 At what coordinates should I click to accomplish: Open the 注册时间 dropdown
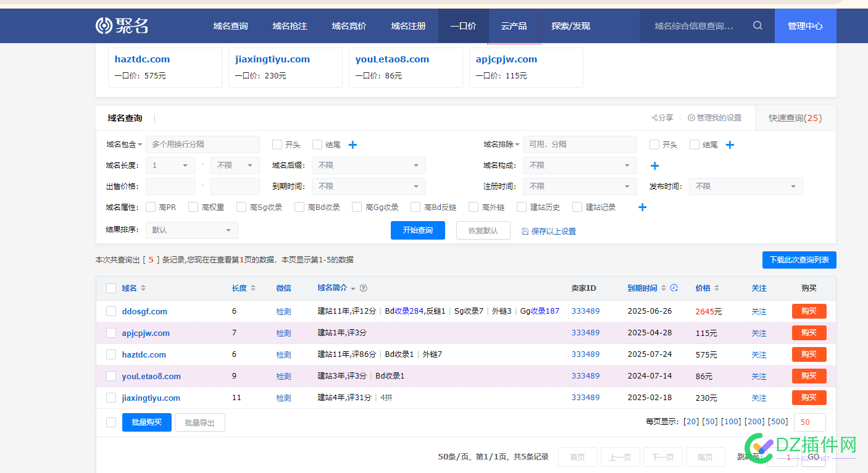pos(580,186)
